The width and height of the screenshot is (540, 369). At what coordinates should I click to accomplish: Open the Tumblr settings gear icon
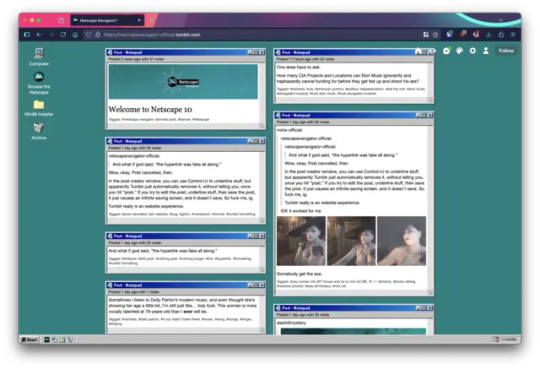(x=472, y=51)
